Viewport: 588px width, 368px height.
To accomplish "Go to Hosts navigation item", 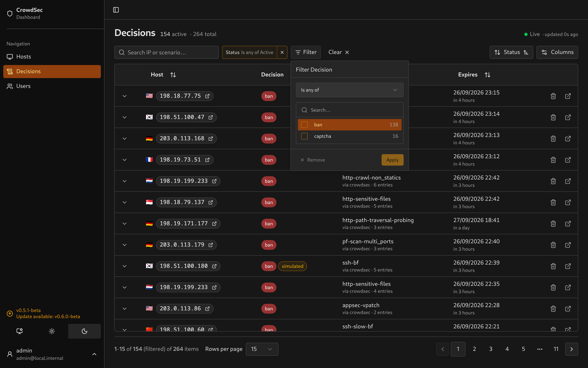I will coord(52,57).
